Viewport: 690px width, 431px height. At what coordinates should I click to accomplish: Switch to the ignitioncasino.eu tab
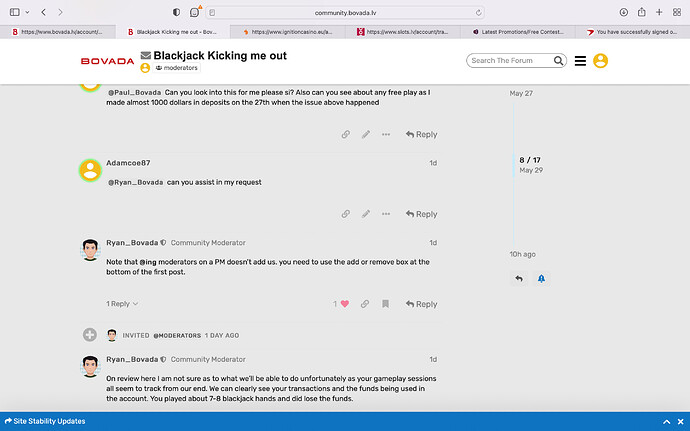288,32
